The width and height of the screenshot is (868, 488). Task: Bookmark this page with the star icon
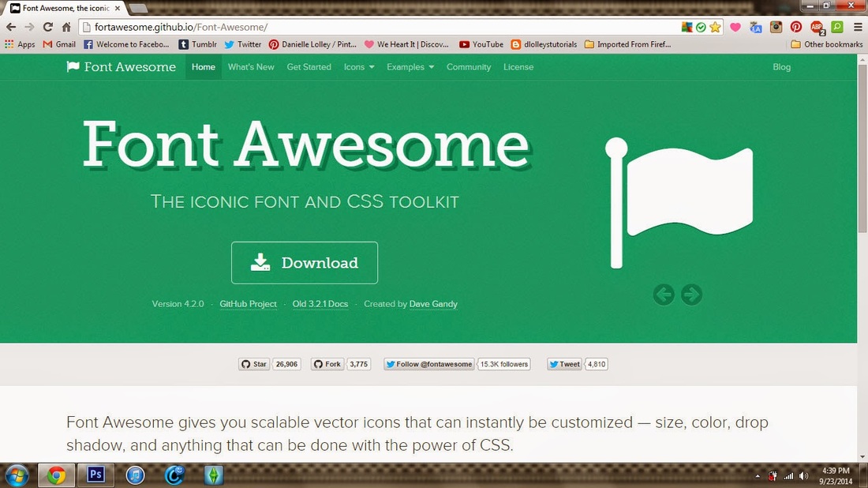715,27
